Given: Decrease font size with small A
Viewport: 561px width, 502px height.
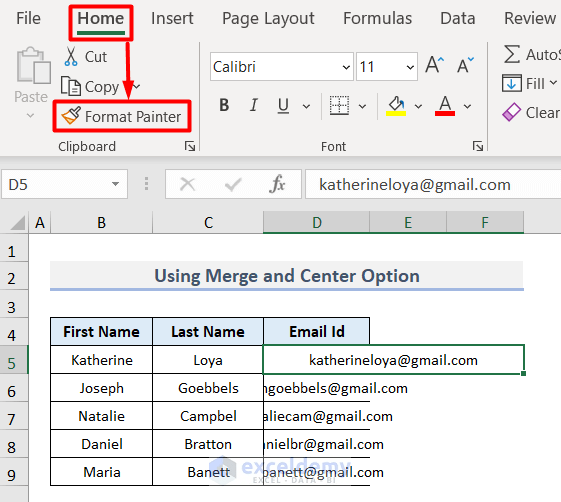Looking at the screenshot, I should [465, 65].
